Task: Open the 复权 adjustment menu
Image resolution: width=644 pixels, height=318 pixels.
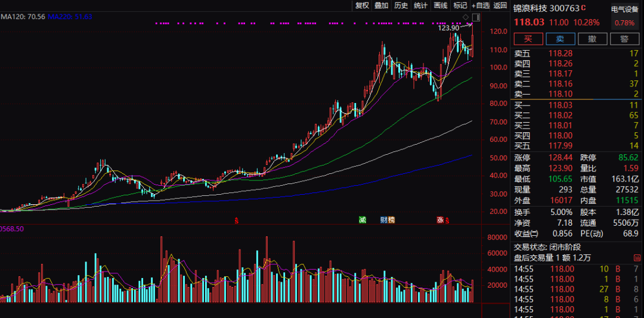Action: (x=362, y=5)
